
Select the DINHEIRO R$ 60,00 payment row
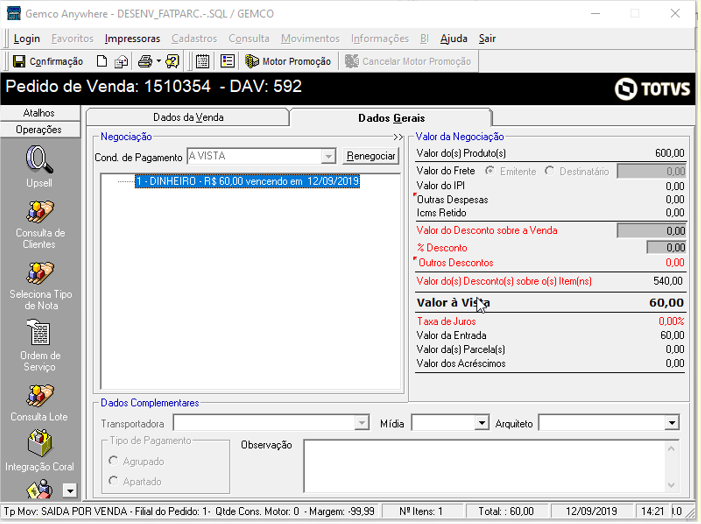click(248, 181)
